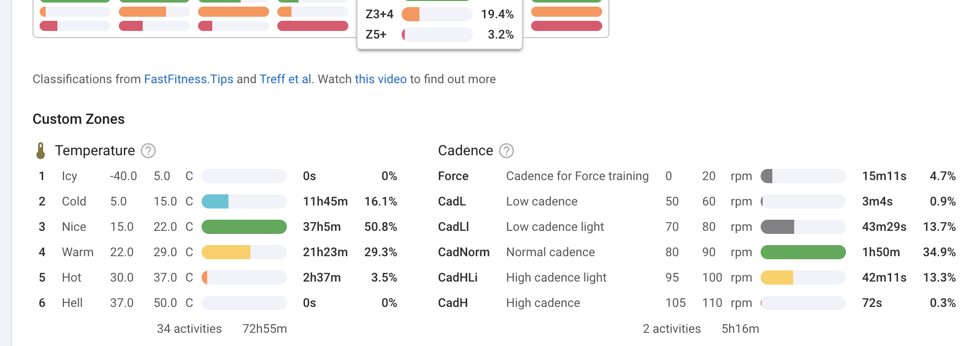Click the green CadNorm cadence bar

tap(803, 252)
